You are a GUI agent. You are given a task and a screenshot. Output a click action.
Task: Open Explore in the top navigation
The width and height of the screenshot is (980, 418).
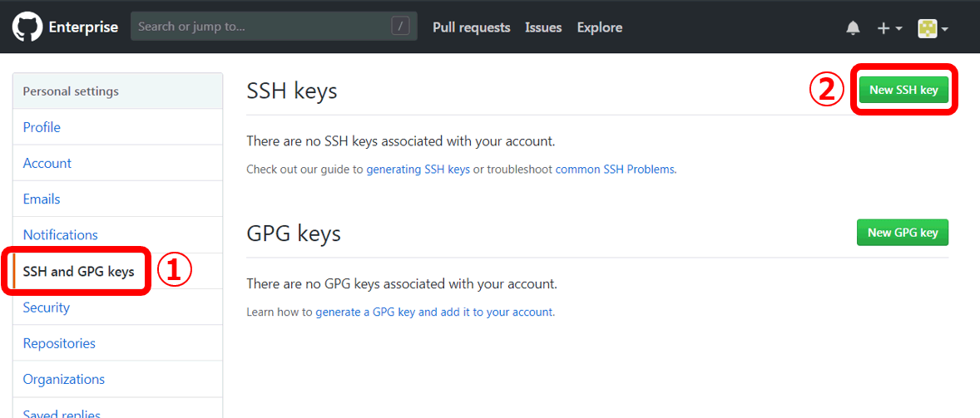(x=599, y=27)
